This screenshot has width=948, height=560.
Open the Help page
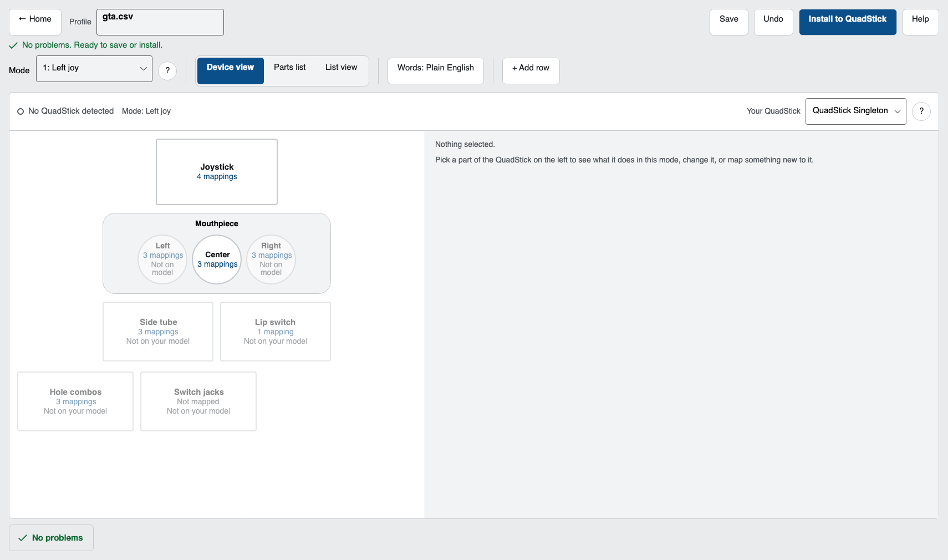920,22
